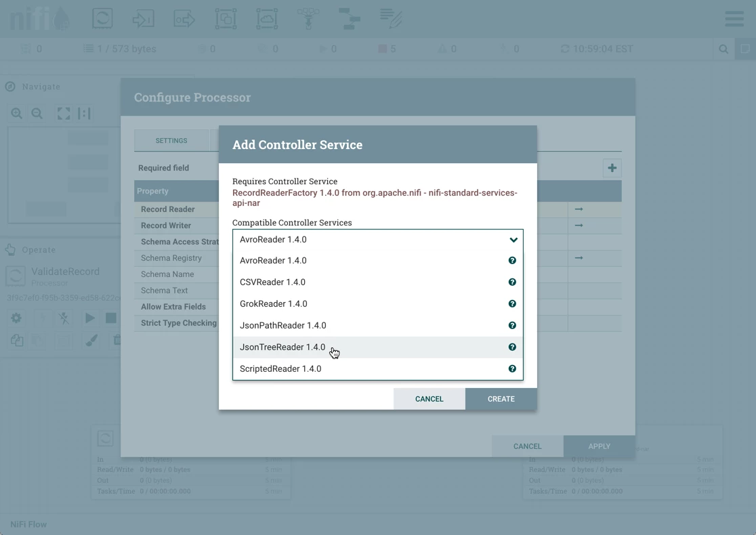Fit the flow to screen
The height and width of the screenshot is (535, 756).
coord(64,114)
